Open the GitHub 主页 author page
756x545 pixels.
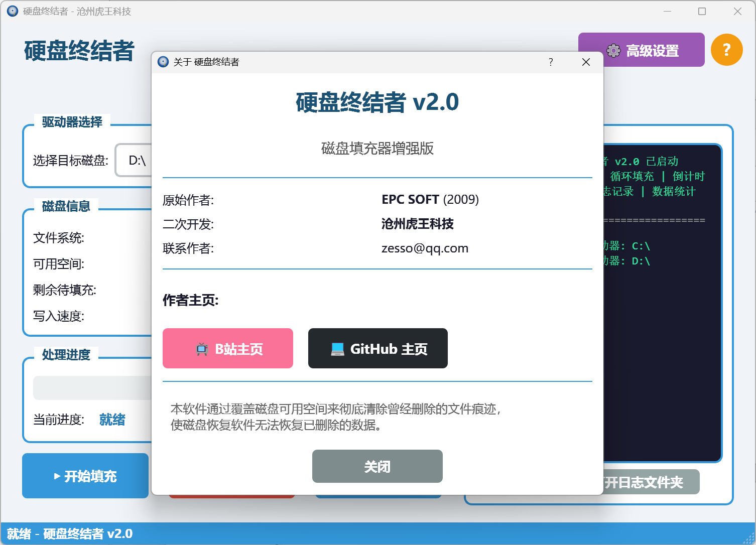point(377,348)
